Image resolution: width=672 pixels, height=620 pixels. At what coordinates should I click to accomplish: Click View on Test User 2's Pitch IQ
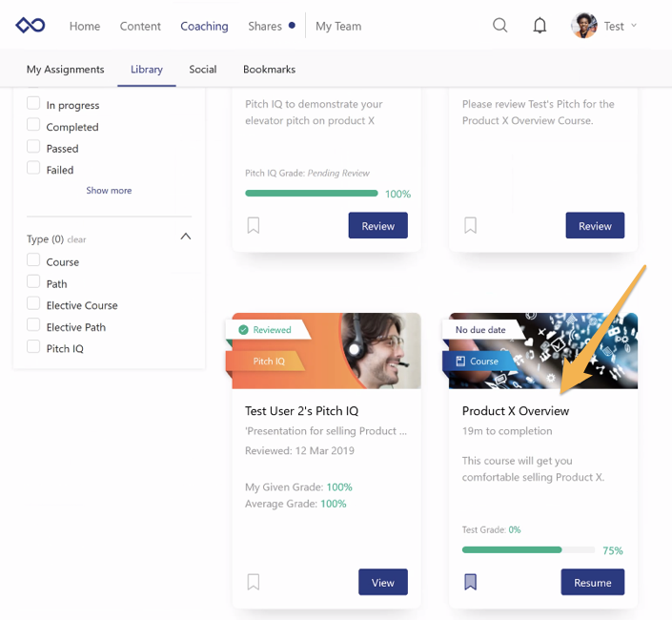tap(383, 582)
